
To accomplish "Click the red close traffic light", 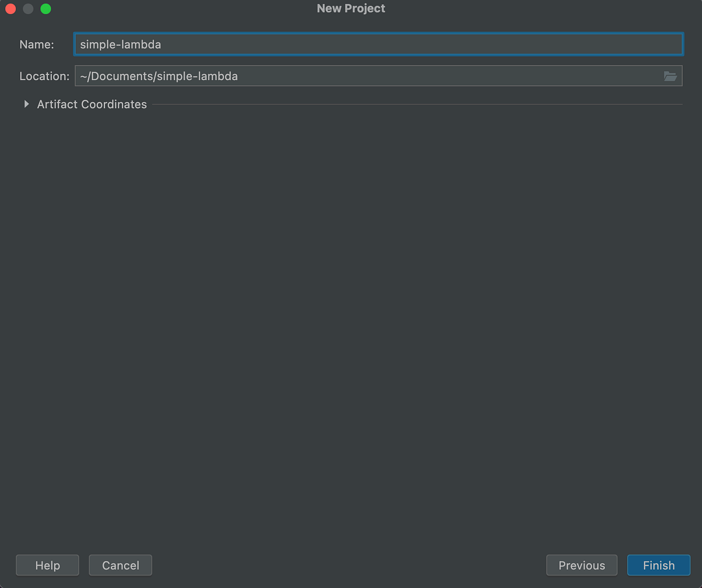I will coord(10,9).
